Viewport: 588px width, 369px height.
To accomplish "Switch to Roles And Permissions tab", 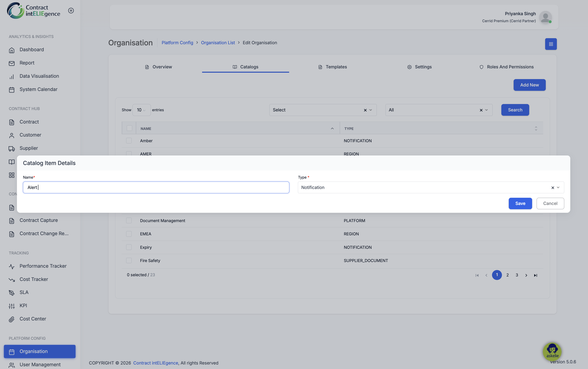I will [x=506, y=67].
